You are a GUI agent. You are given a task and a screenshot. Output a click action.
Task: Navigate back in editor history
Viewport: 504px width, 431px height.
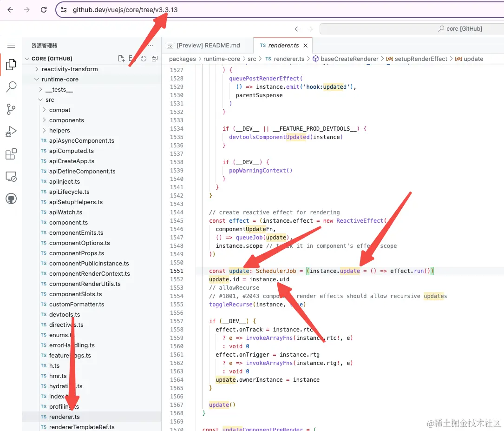298,29
